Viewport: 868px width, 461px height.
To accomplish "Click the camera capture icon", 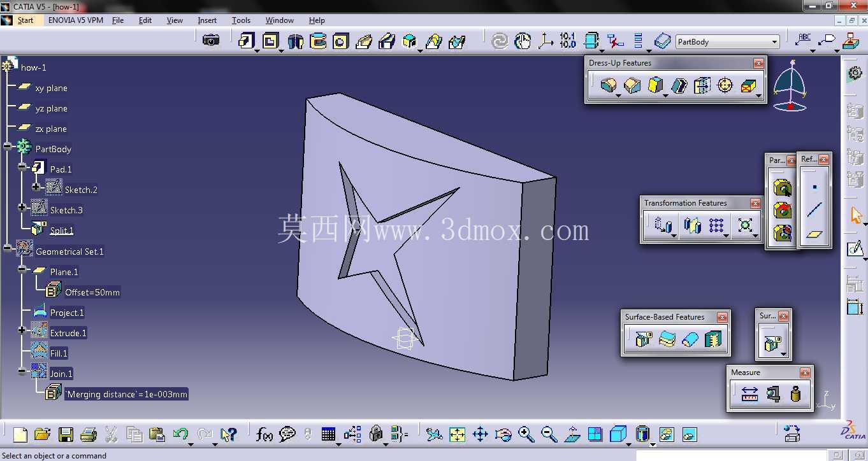I will click(x=211, y=40).
